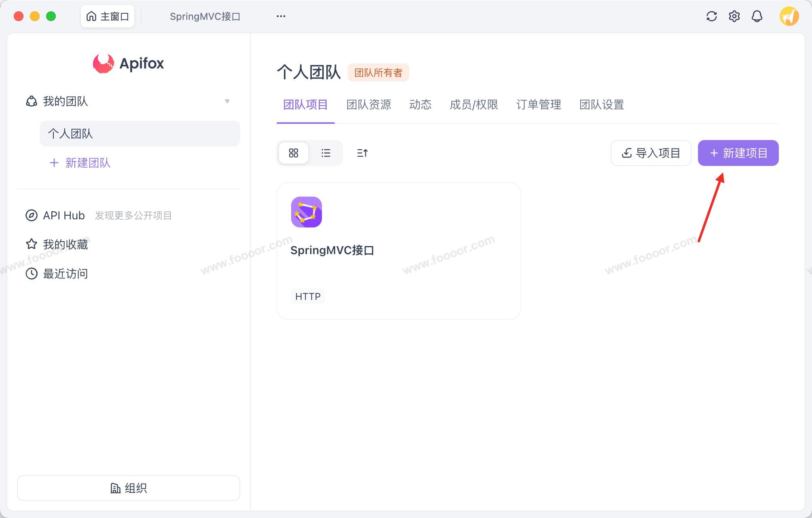The width and height of the screenshot is (812, 518).
Task: Switch to grid view layout
Action: tap(294, 153)
